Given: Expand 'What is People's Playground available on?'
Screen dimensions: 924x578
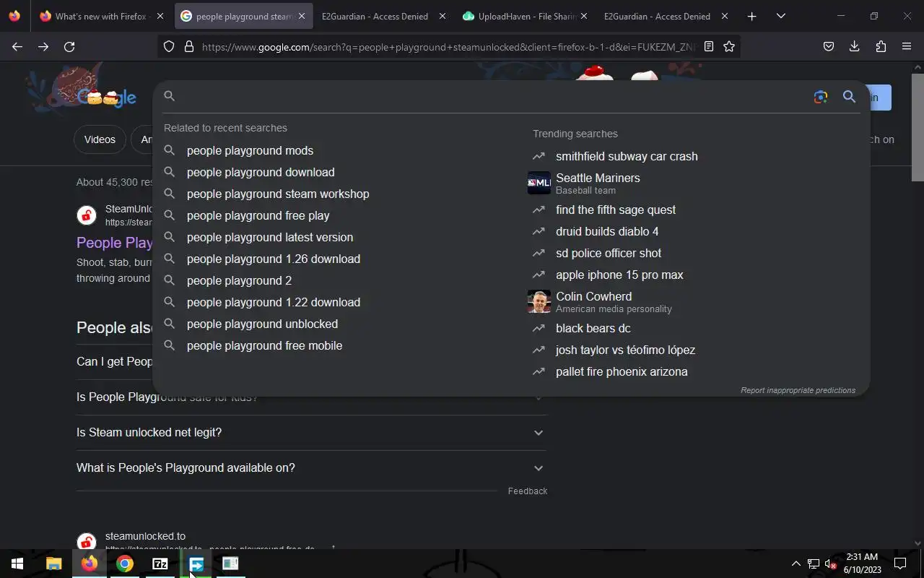Looking at the screenshot, I should 311,467.
